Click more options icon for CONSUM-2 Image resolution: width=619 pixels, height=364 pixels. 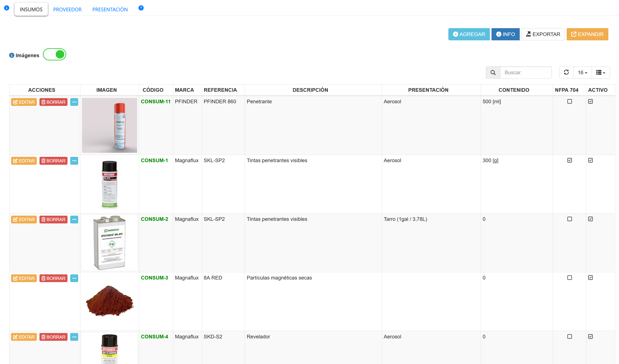click(x=74, y=219)
